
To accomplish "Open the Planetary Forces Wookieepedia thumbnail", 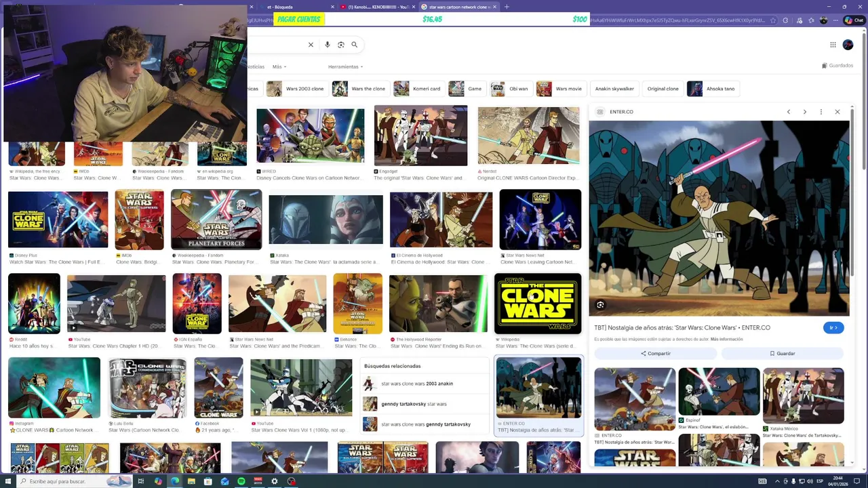I will tap(216, 220).
